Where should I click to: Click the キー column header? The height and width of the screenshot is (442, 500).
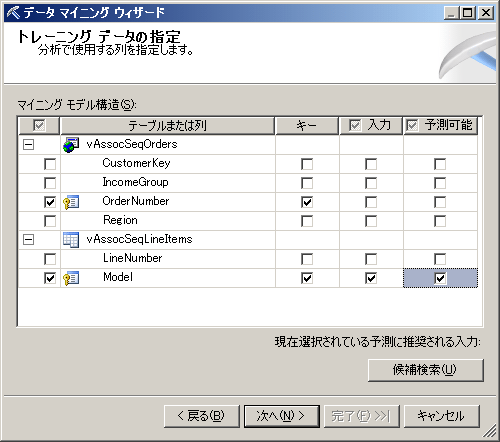click(307, 126)
